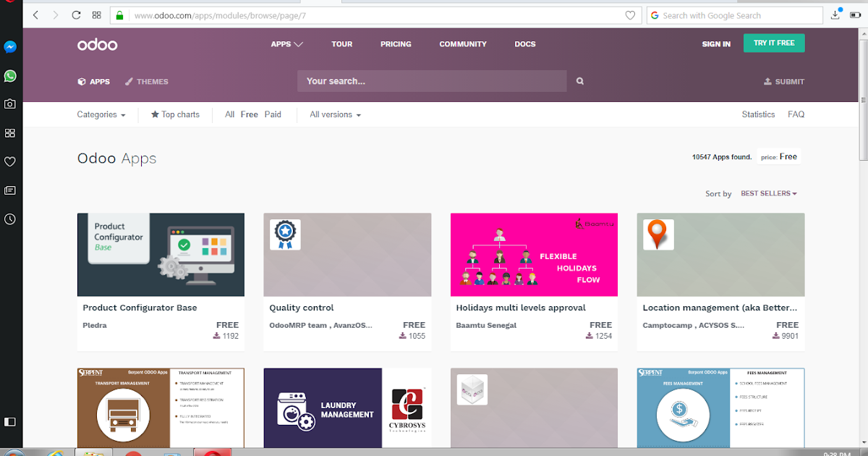The width and height of the screenshot is (868, 456).
Task: Click the SUBMIT app link
Action: 784,82
